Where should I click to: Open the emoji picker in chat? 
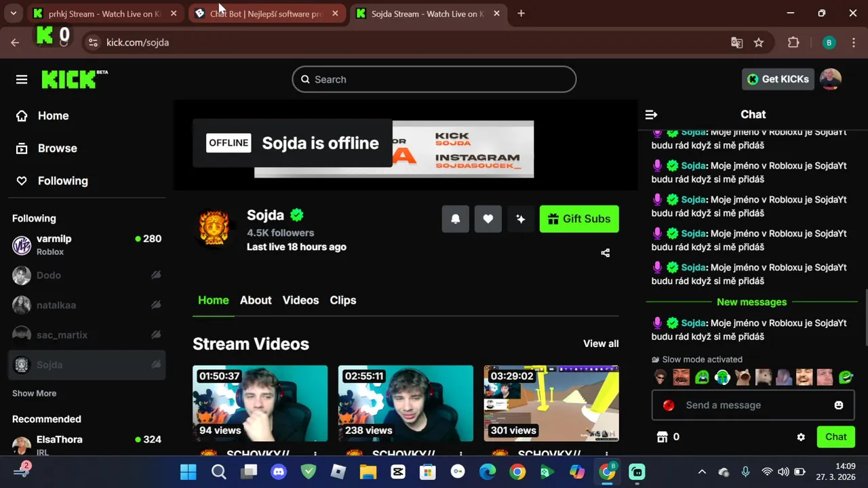coord(839,405)
